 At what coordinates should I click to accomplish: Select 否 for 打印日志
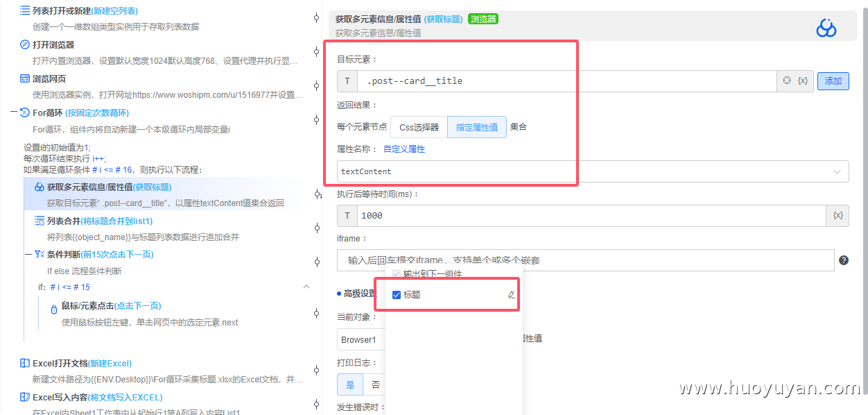pyautogui.click(x=375, y=384)
